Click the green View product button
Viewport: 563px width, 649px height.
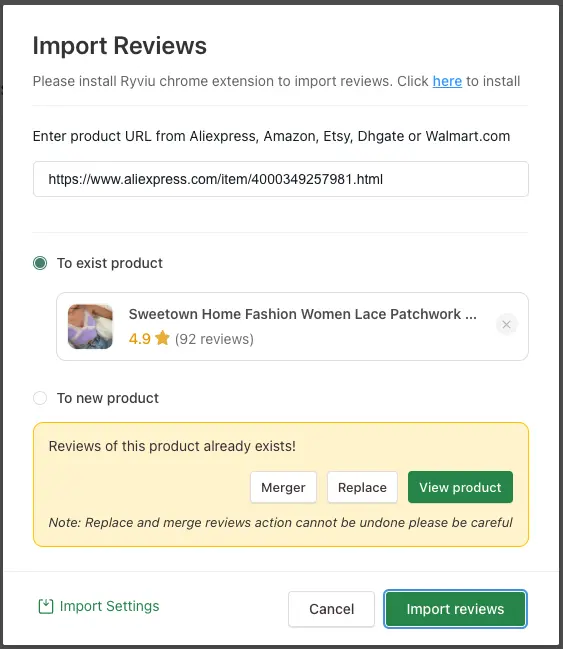[x=460, y=487]
